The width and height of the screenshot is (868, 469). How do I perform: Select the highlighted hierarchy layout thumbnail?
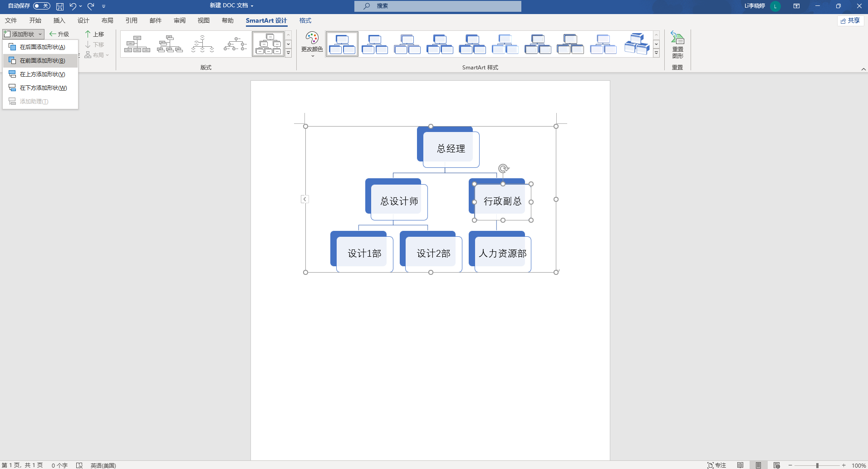268,44
